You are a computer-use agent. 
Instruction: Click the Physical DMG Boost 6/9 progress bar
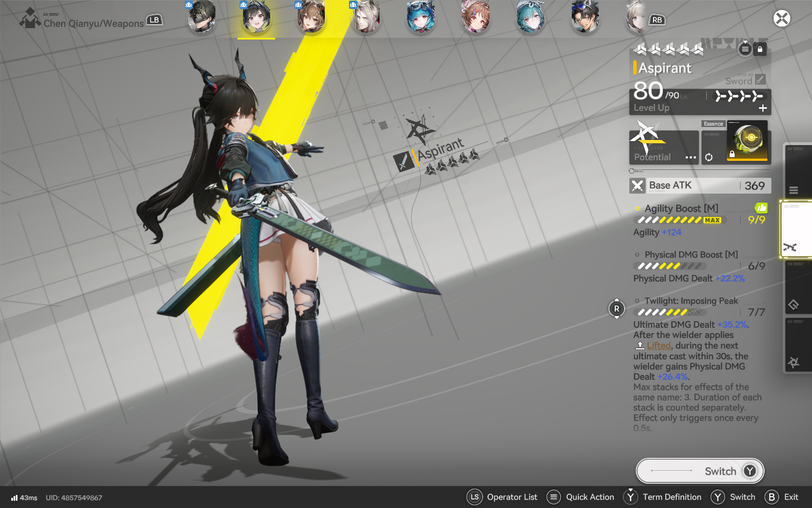pos(670,266)
